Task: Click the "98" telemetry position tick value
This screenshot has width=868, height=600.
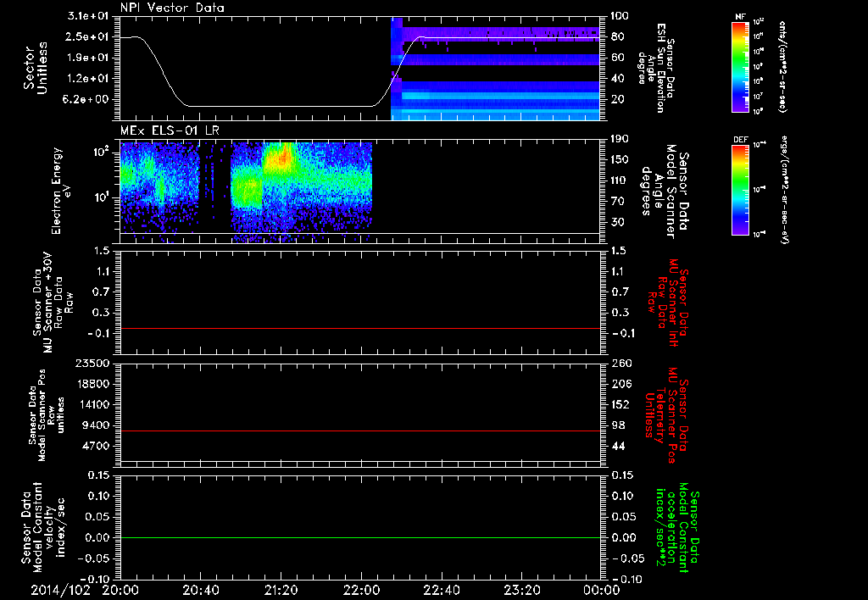Action: (616, 425)
